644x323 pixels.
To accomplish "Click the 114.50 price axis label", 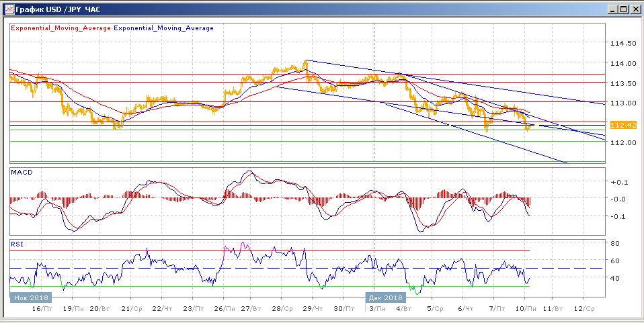I will click(x=622, y=44).
